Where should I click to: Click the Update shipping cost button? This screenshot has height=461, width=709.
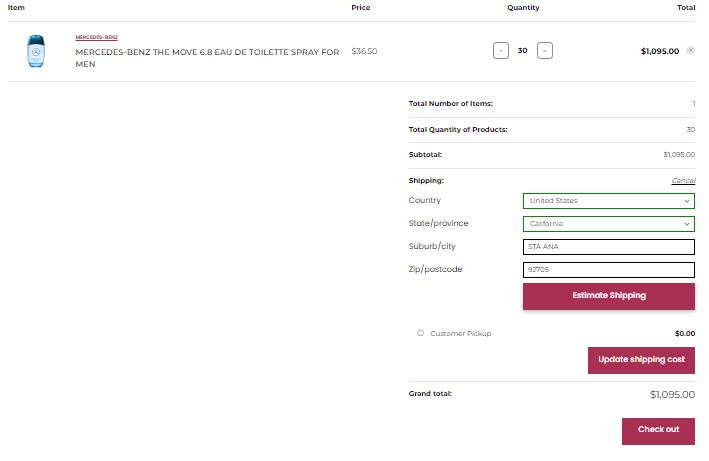pyautogui.click(x=641, y=360)
